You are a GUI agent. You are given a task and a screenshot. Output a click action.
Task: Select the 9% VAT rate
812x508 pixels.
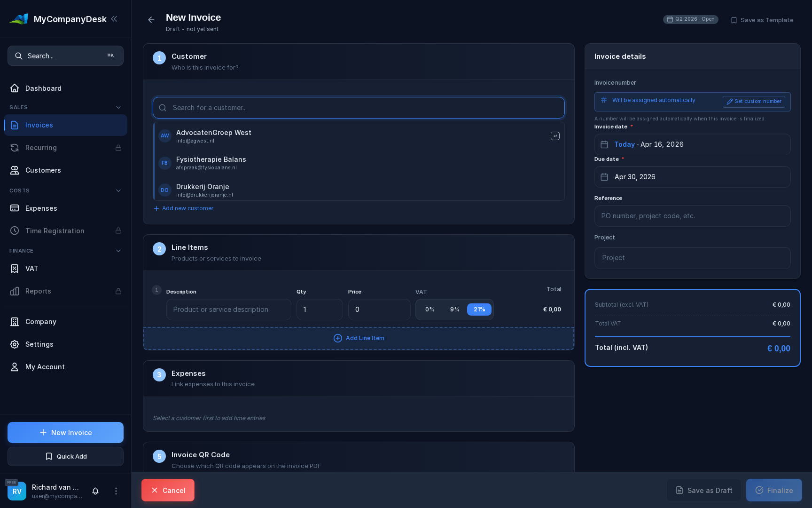click(x=454, y=310)
